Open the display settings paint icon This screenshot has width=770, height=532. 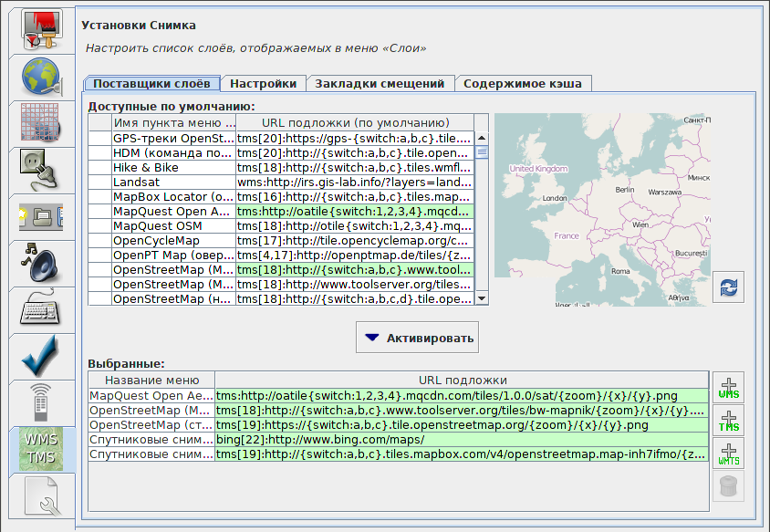42,30
